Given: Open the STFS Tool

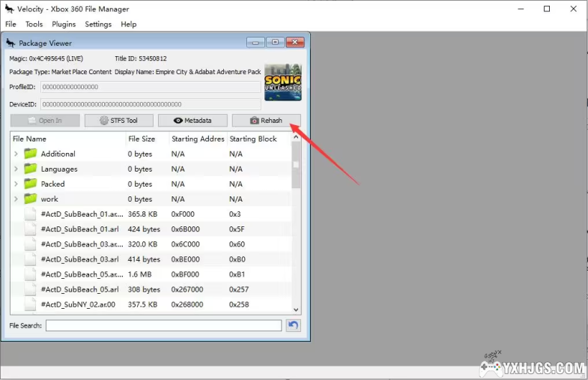Looking at the screenshot, I should (x=118, y=121).
